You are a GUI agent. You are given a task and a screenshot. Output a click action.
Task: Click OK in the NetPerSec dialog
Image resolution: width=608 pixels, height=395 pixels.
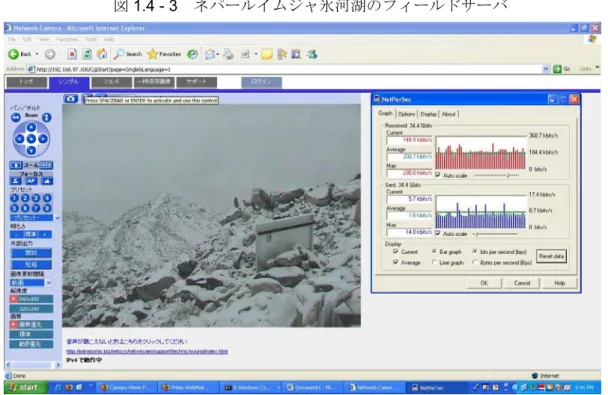pos(484,283)
